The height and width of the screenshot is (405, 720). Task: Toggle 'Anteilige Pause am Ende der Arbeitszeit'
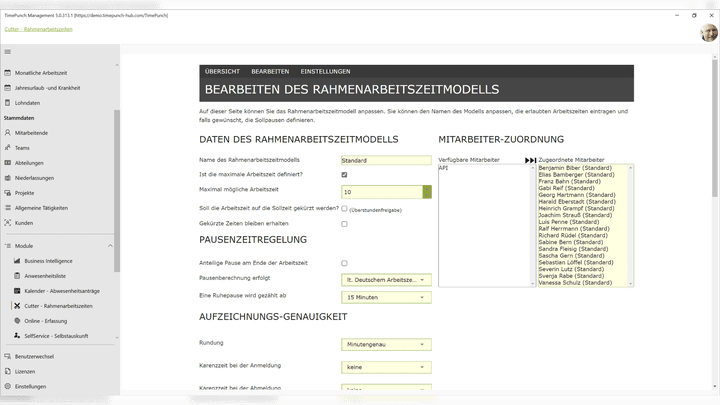344,263
